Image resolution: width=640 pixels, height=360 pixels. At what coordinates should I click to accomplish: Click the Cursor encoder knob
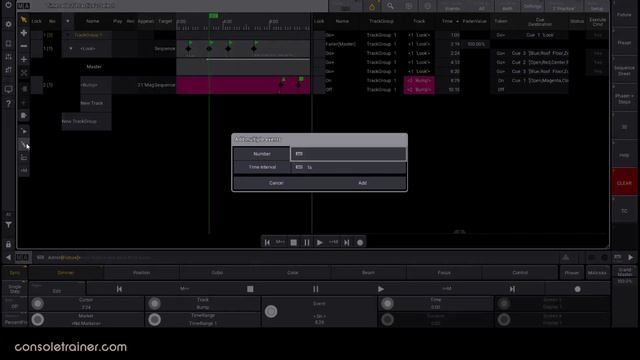pyautogui.click(x=38, y=304)
